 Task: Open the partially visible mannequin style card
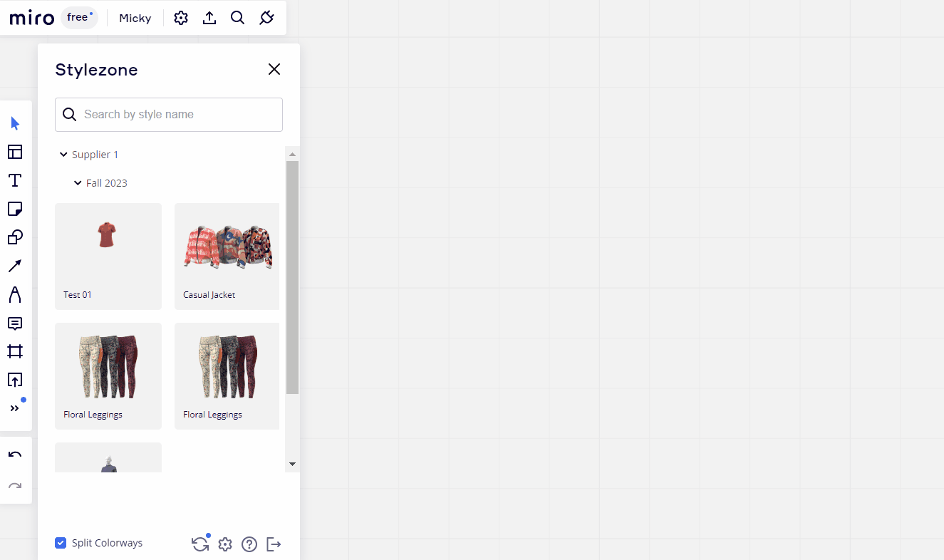(x=108, y=457)
